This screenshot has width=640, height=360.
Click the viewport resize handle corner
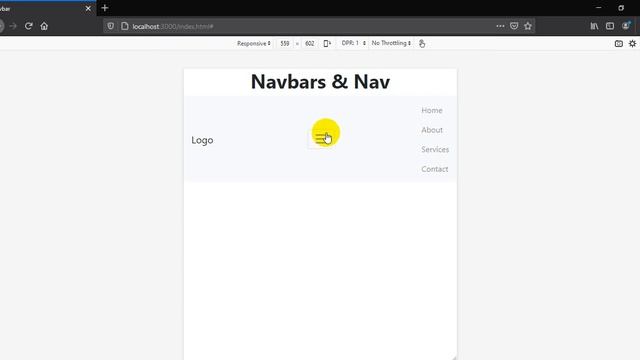[x=454, y=357]
